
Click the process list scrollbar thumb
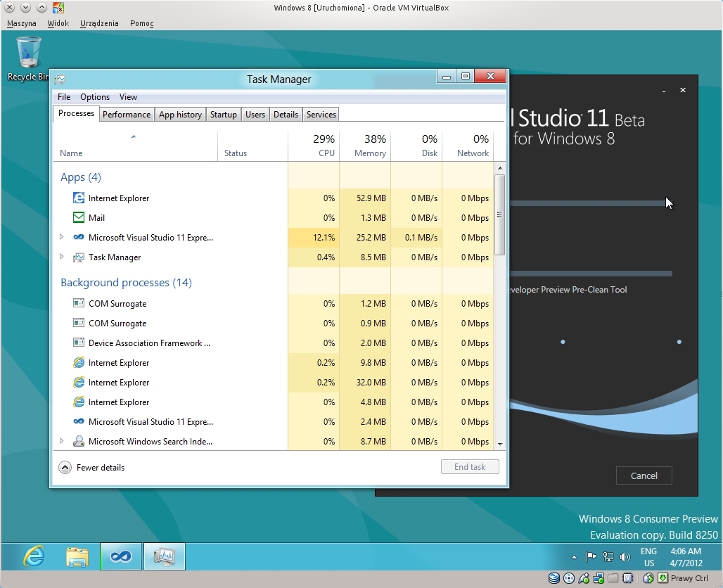coord(500,215)
